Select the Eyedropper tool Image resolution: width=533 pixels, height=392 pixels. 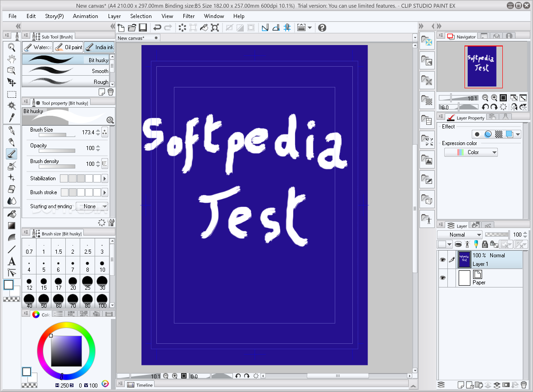pos(12,118)
